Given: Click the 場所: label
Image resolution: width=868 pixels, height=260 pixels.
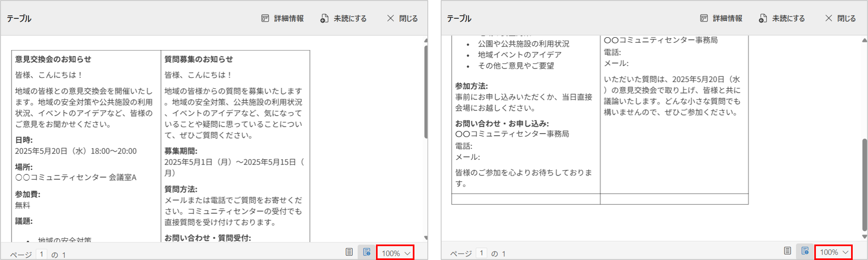Looking at the screenshot, I should (24, 167).
